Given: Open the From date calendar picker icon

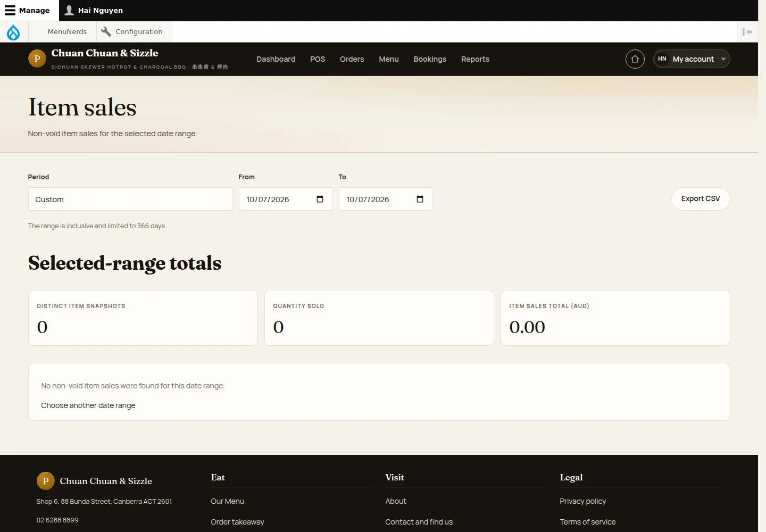Looking at the screenshot, I should click(x=320, y=199).
